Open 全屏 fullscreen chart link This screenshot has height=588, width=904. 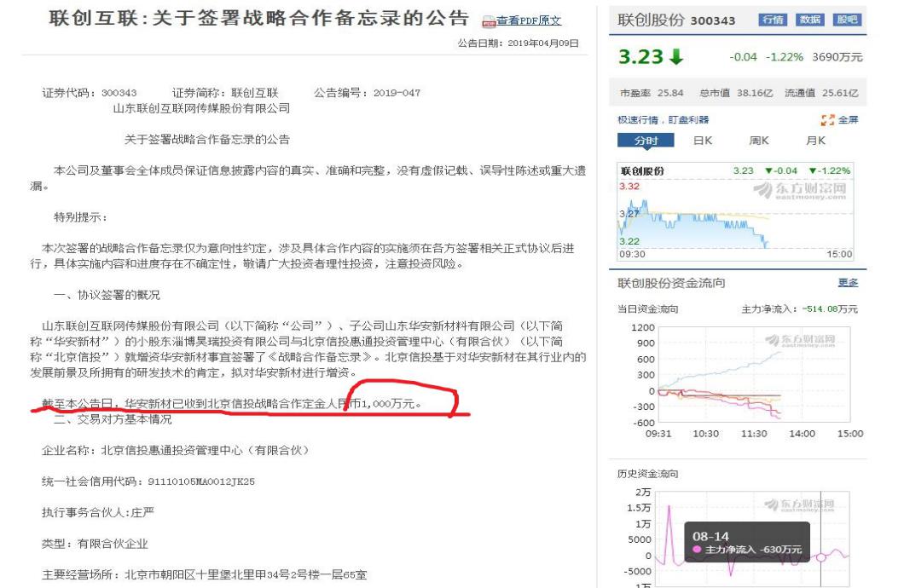(848, 120)
